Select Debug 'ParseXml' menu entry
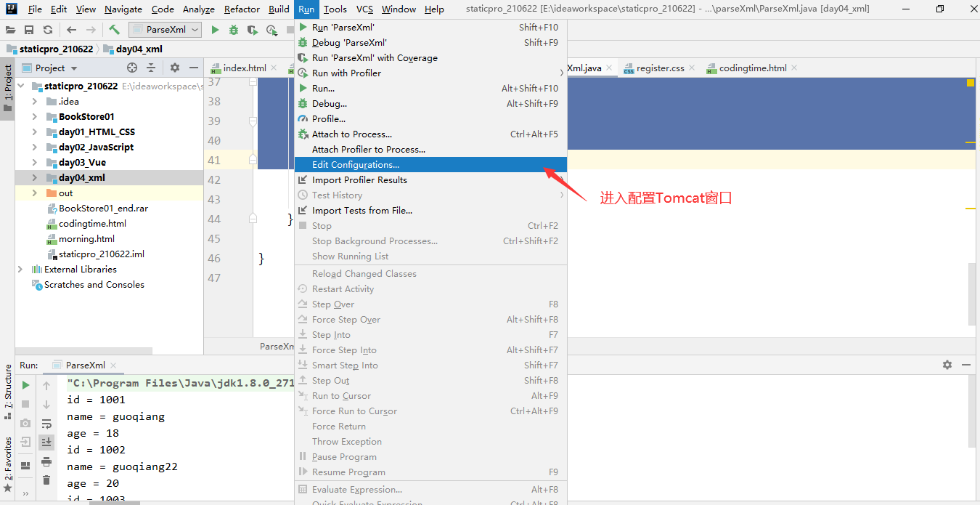980x505 pixels. 430,43
